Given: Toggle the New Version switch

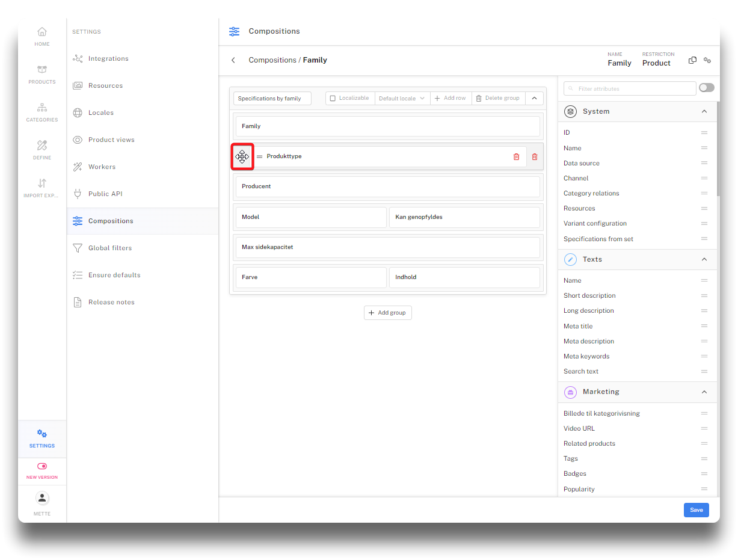Looking at the screenshot, I should pyautogui.click(x=42, y=466).
